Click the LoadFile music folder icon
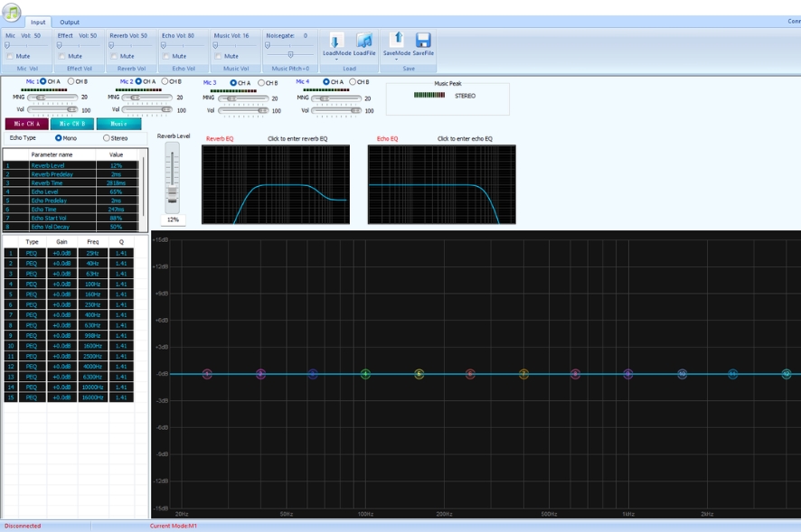This screenshot has height=532, width=801. [364, 41]
